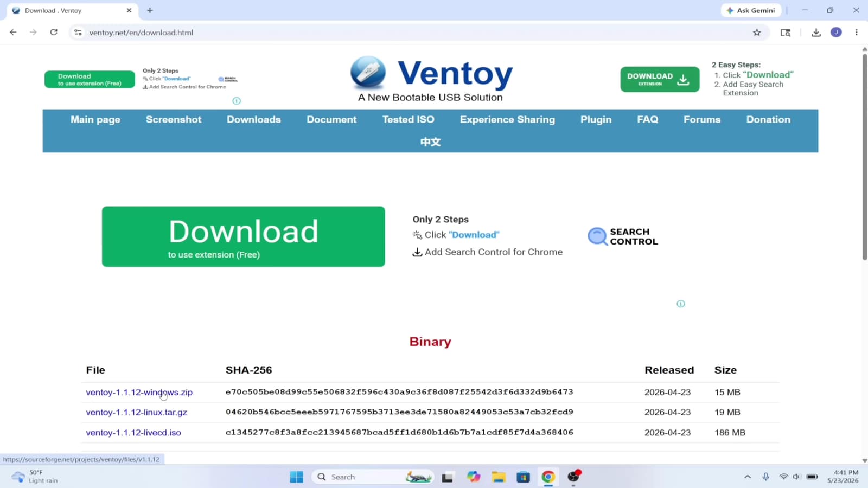Go back with the browser back arrow
Viewport: 868px width, 488px height.
[13, 33]
